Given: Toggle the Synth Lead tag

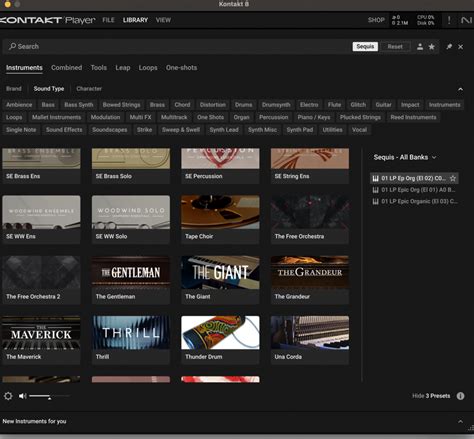Looking at the screenshot, I should pos(224,130).
